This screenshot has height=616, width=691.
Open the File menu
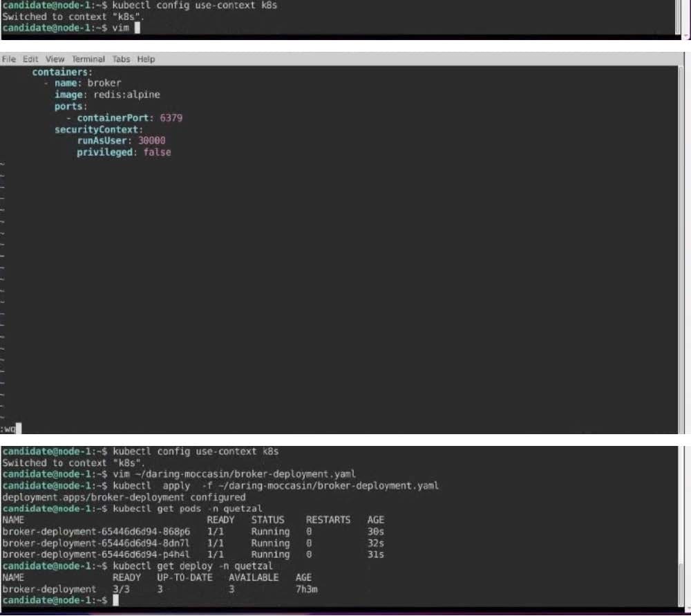pos(8,59)
